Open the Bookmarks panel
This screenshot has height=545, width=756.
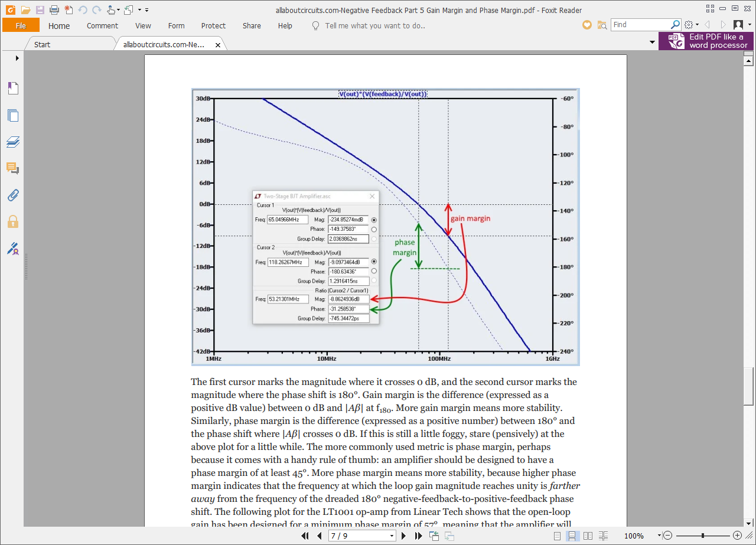click(13, 88)
